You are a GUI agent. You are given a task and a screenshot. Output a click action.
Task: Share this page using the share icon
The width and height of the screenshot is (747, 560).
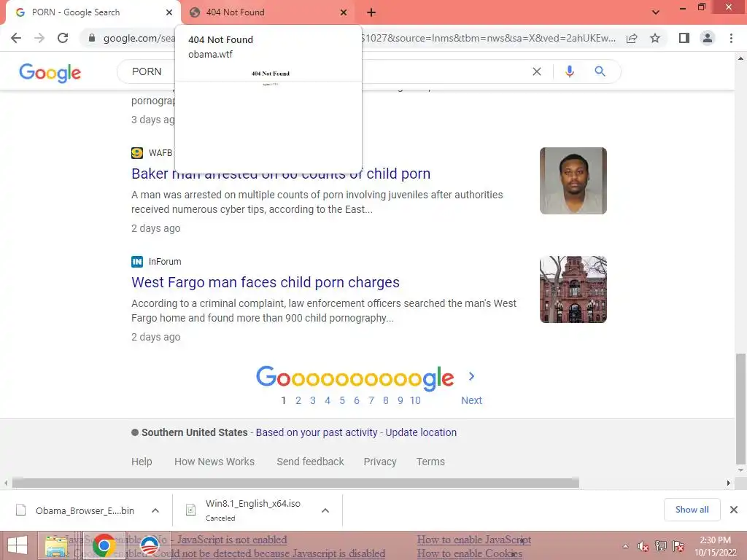(x=632, y=38)
